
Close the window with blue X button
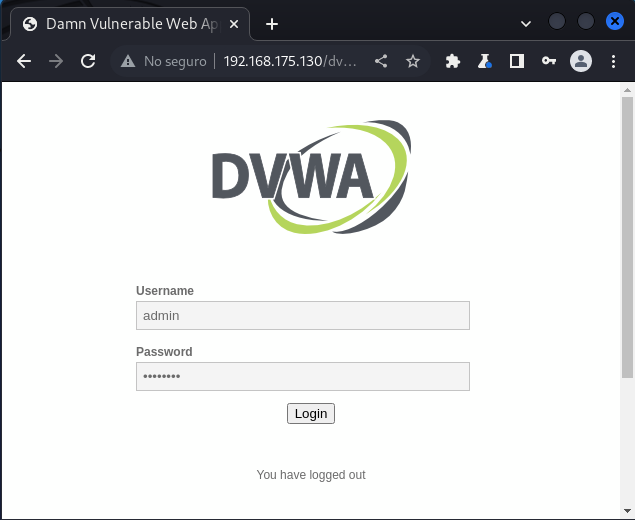click(x=615, y=21)
